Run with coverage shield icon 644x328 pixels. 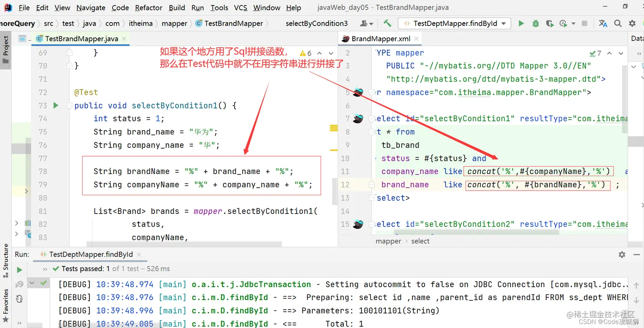coord(549,23)
